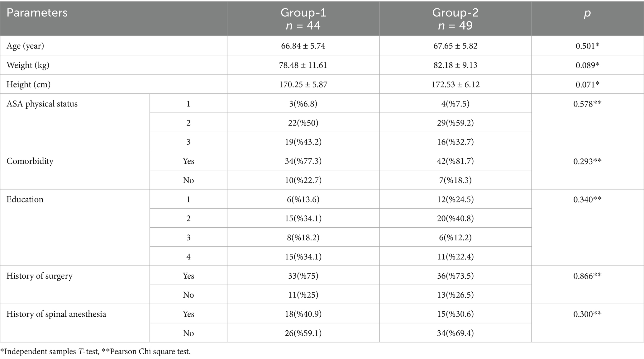
Task: Click the cell showing 19(%43.2)
Action: [303, 142]
